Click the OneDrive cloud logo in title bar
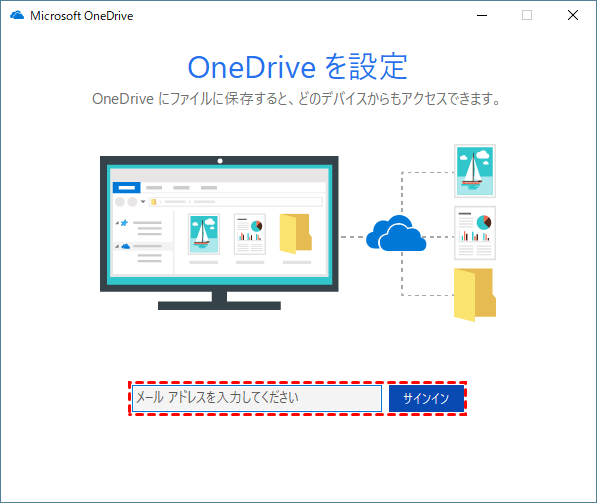This screenshot has width=597, height=503. click(x=17, y=16)
